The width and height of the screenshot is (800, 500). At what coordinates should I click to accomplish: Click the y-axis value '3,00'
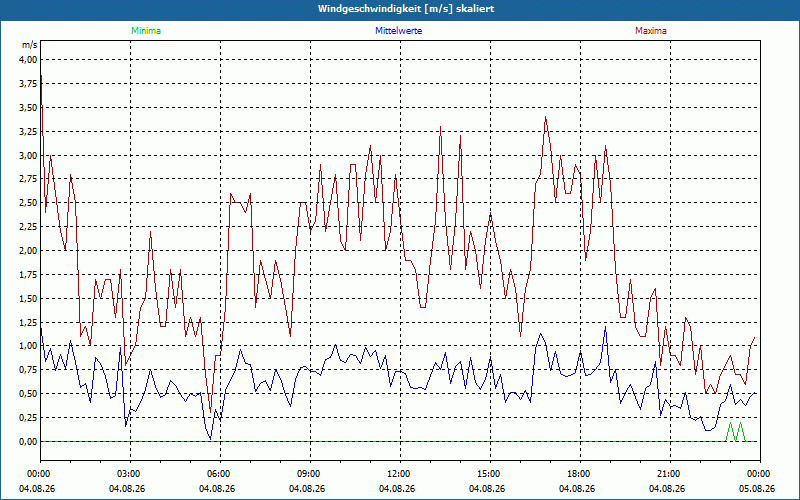(28, 156)
